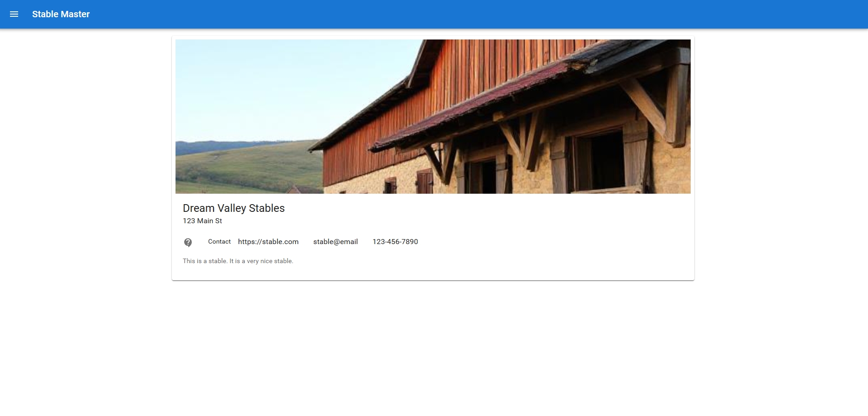Click the stable@email address
Viewport: 868px width, 416px height.
336,242
